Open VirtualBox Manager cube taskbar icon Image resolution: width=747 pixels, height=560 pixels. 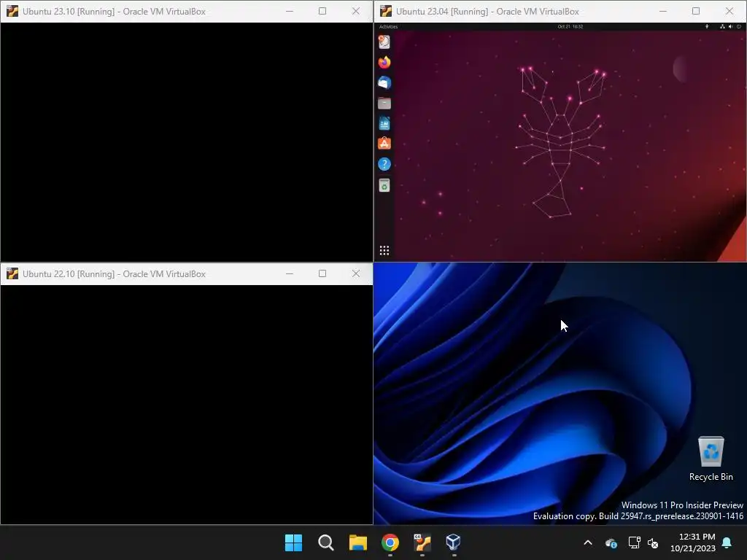(454, 542)
